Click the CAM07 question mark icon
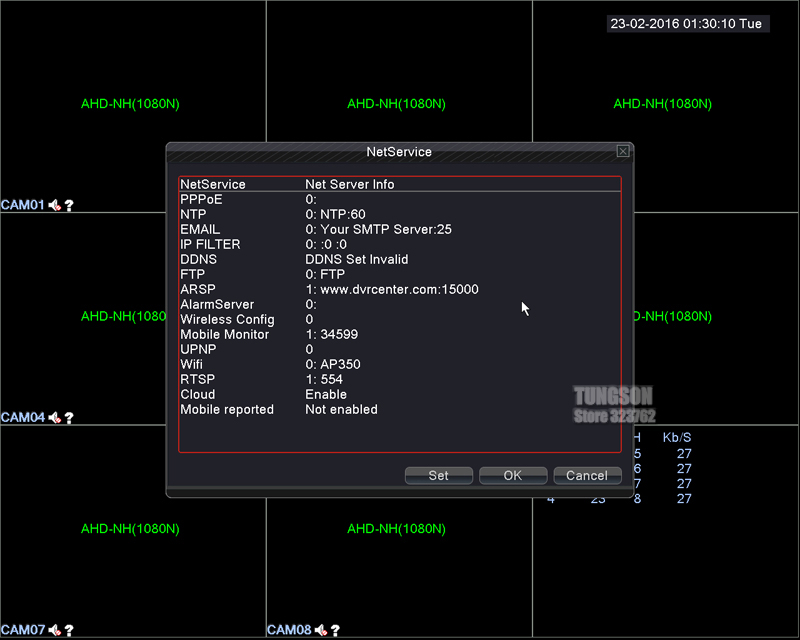Screen dimensions: 800x640 pos(70,631)
